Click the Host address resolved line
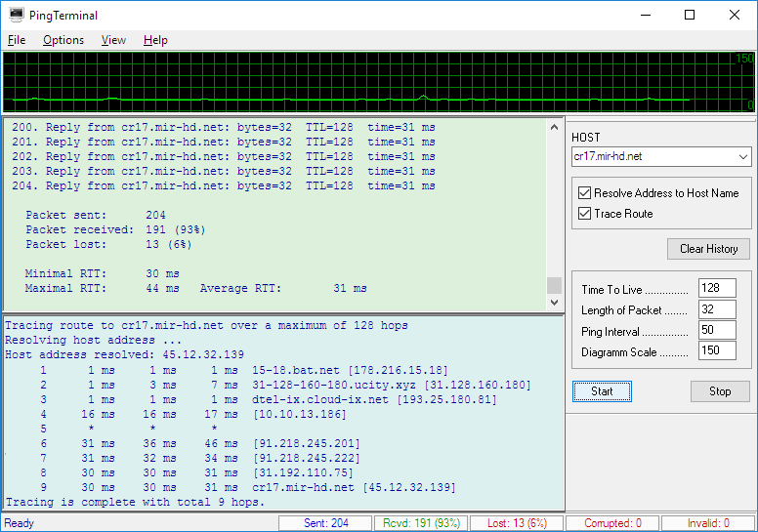The image size is (758, 532). coord(124,354)
